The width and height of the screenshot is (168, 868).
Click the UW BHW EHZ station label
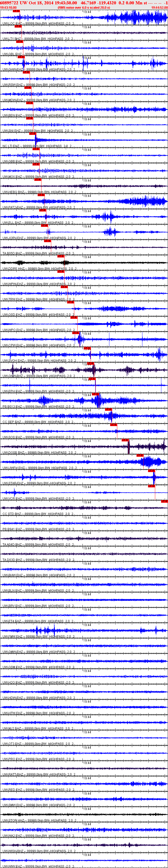tap(38, 576)
